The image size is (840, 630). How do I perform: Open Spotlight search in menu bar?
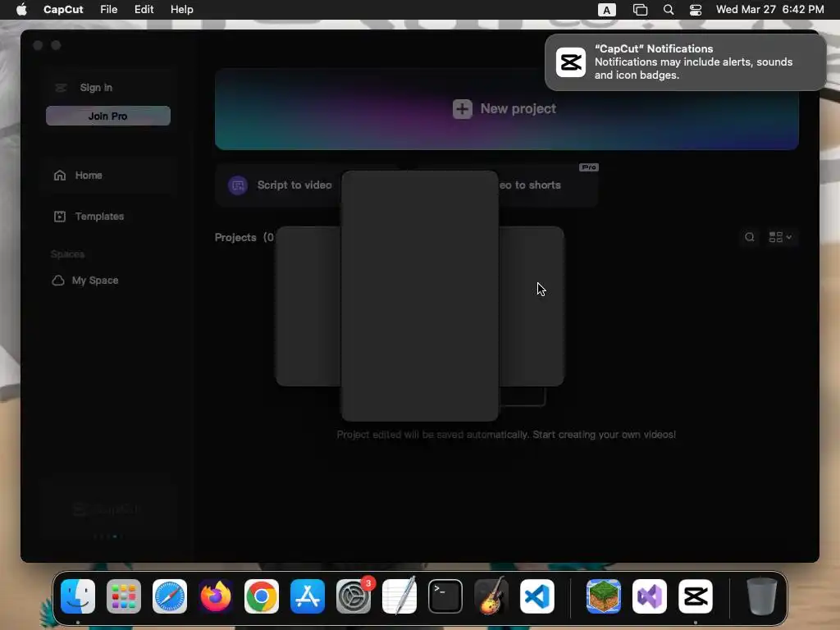click(669, 10)
